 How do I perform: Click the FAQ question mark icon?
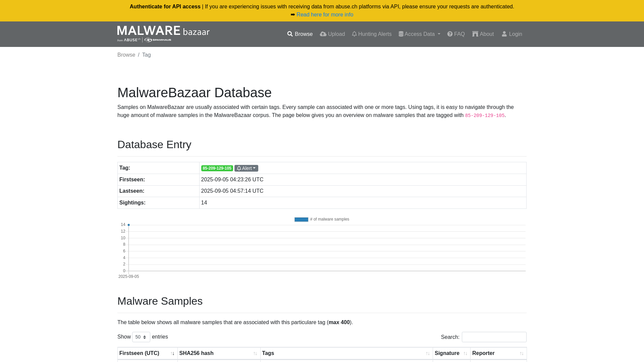click(450, 34)
